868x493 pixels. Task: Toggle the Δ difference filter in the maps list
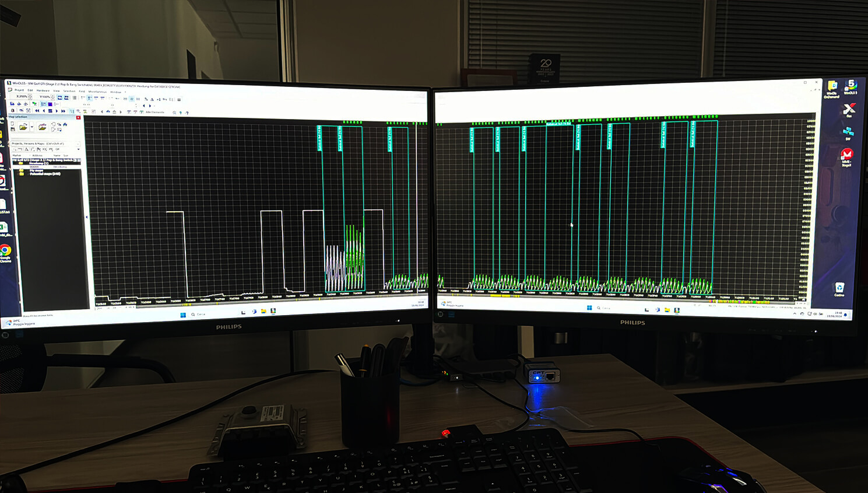27,149
